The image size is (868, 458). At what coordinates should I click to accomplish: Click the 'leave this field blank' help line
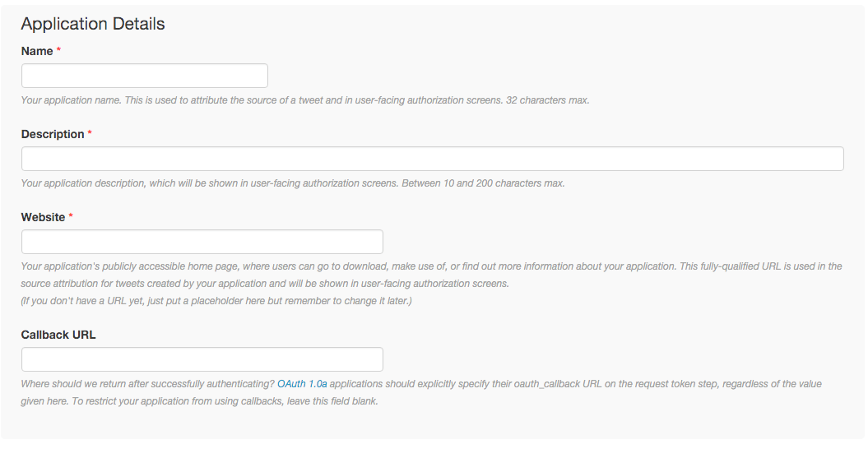tap(199, 402)
